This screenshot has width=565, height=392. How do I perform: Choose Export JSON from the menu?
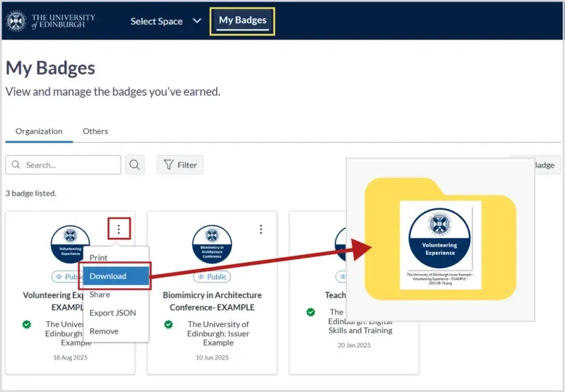pos(113,313)
